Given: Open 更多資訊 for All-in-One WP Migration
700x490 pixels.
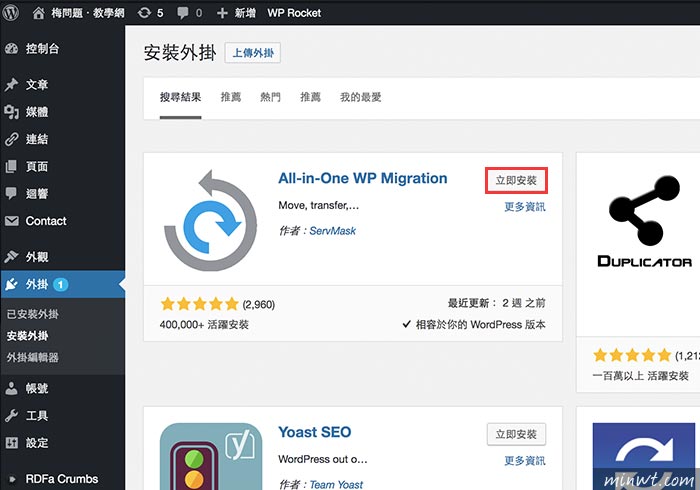Looking at the screenshot, I should 525,207.
